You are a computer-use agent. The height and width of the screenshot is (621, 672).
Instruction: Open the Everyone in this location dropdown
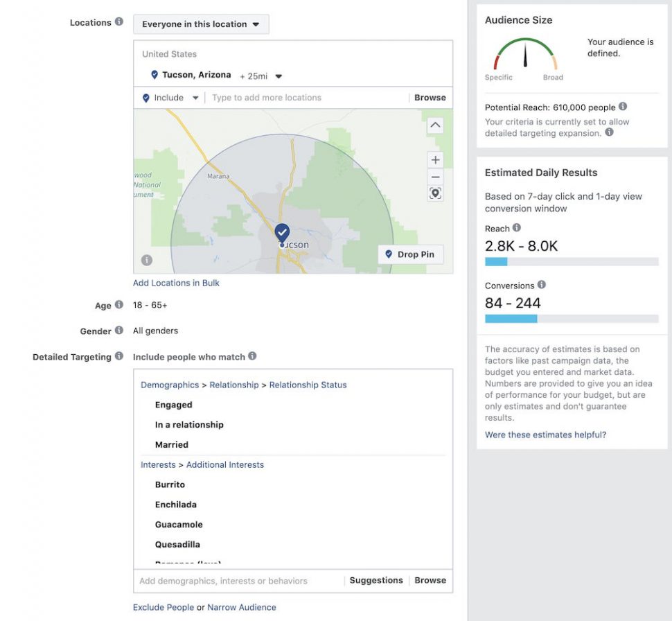tap(201, 24)
